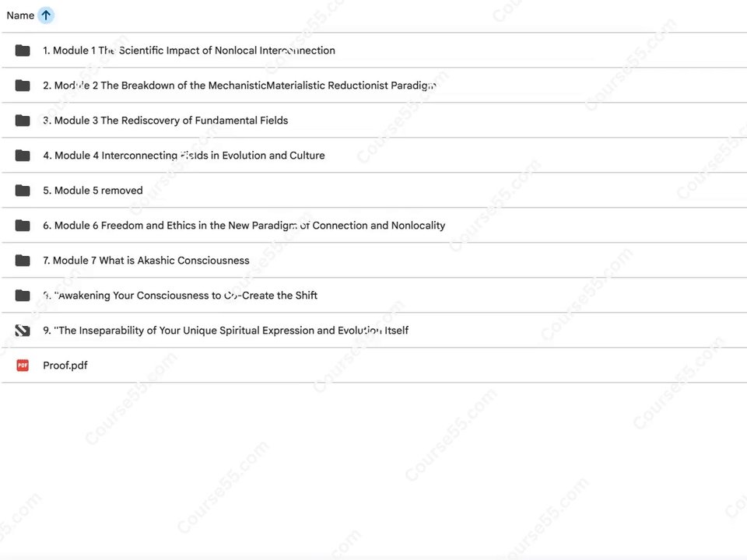Open 1. Module 1 The Scientific Impact folder name
747x560 pixels.
[x=189, y=51]
